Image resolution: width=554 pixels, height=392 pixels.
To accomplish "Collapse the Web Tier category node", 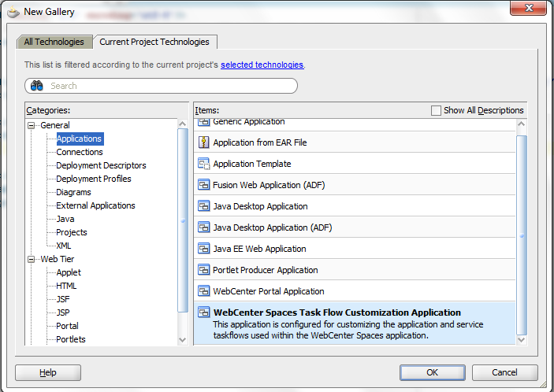I will [x=32, y=259].
